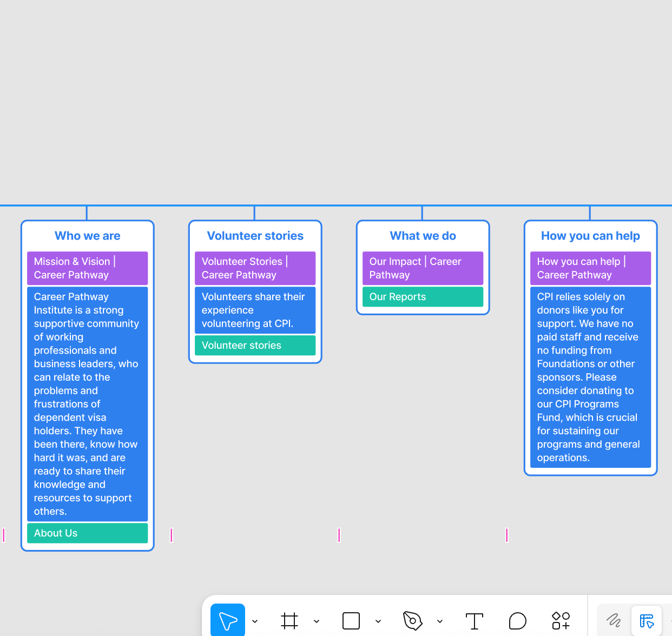Select the Comment tool
This screenshot has width=672, height=636.
tap(518, 621)
